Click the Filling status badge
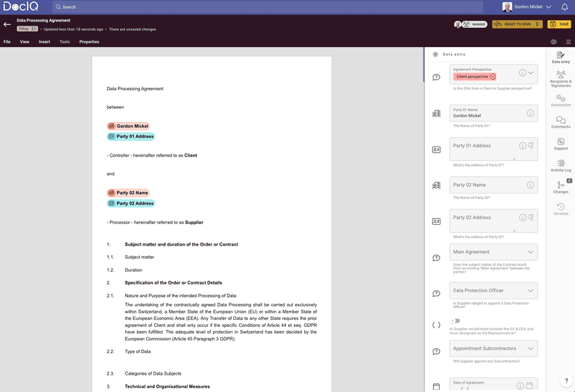 coord(27,28)
